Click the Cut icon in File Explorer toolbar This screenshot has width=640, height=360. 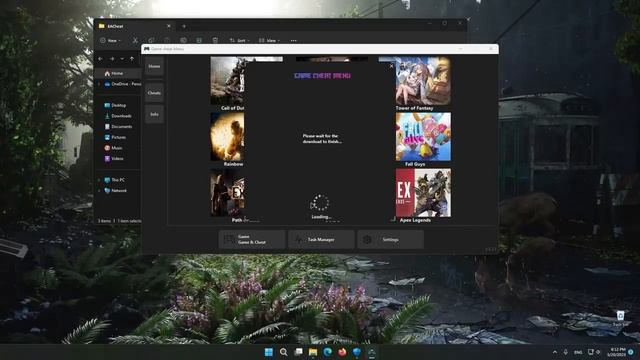[x=135, y=40]
